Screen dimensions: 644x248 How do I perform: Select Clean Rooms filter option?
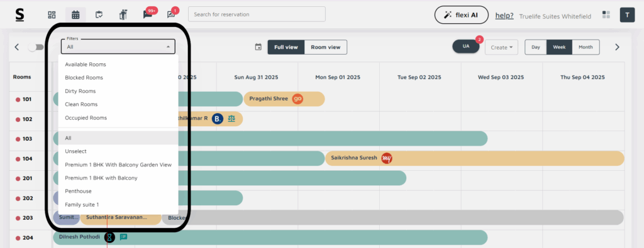click(118, 104)
